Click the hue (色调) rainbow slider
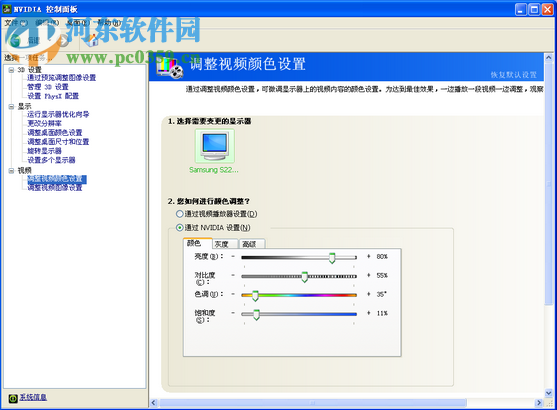Screen dimensions: 557x410 point(299,295)
